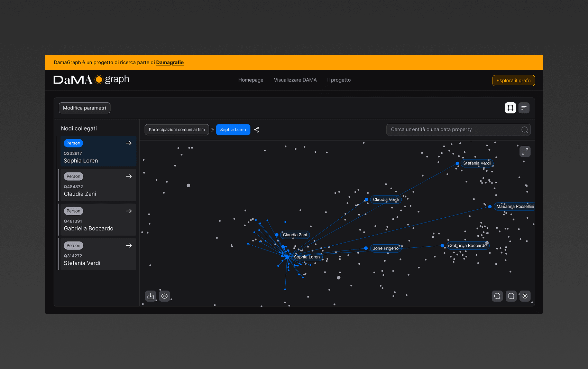Click the Person tag on Sophia Loren card
Screen dimensions: 588x369
73,143
